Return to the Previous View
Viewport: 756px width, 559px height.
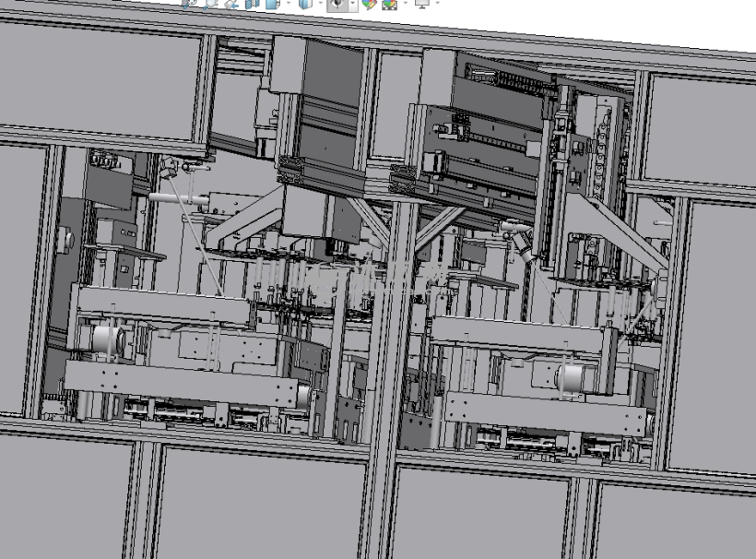(230, 3)
